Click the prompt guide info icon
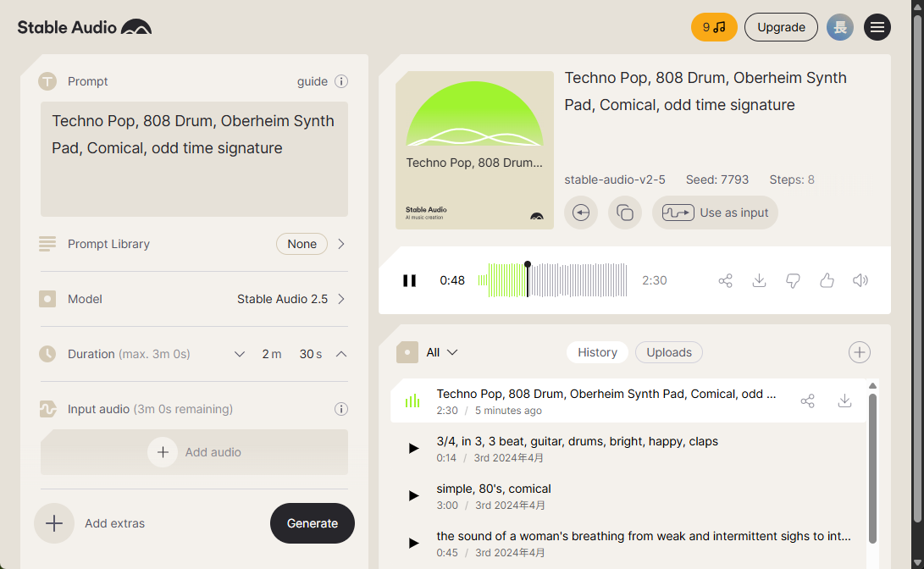 [341, 81]
